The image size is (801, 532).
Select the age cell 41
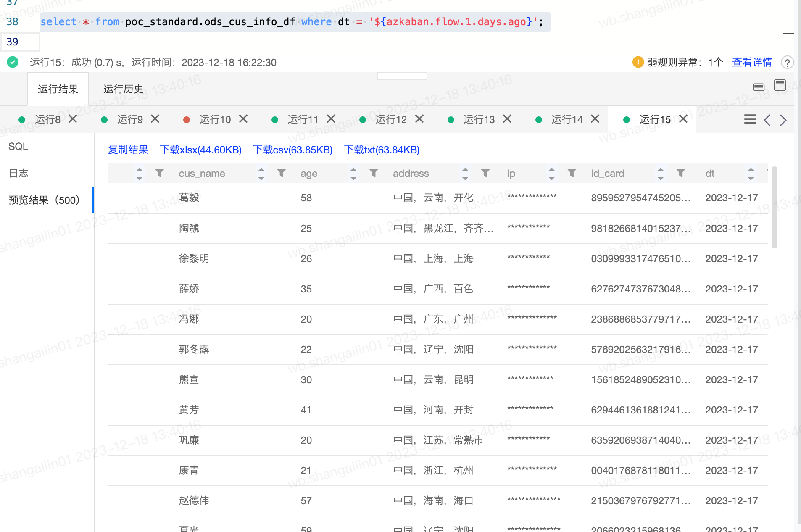click(306, 410)
